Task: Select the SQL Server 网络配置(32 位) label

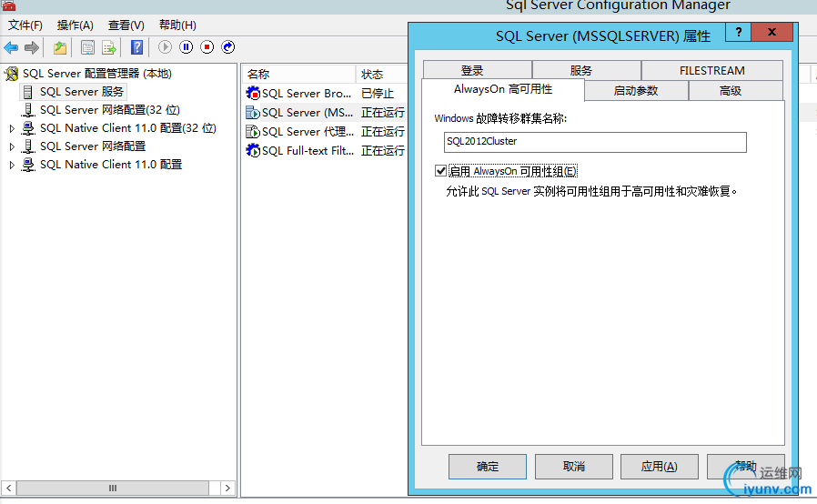Action: pos(110,110)
